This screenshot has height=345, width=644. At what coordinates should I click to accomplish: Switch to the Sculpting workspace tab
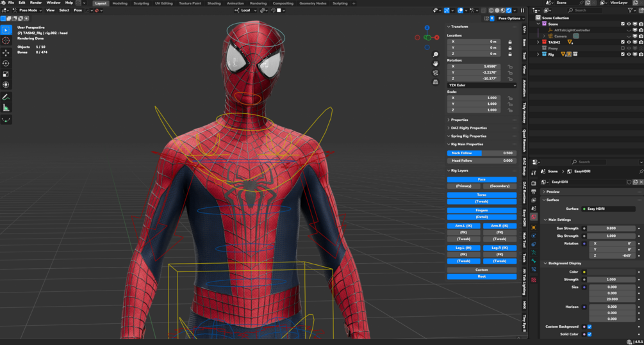[x=141, y=3]
